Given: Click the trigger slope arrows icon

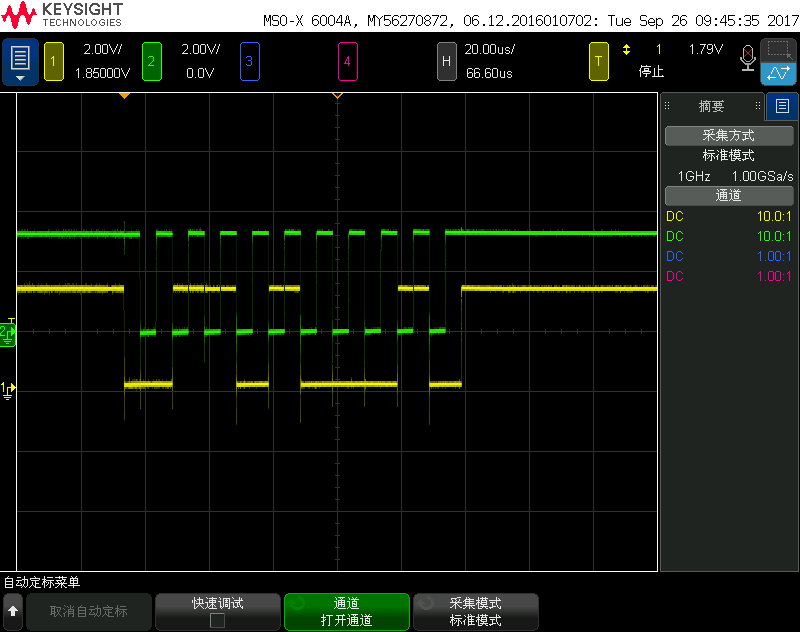Looking at the screenshot, I should [x=627, y=49].
